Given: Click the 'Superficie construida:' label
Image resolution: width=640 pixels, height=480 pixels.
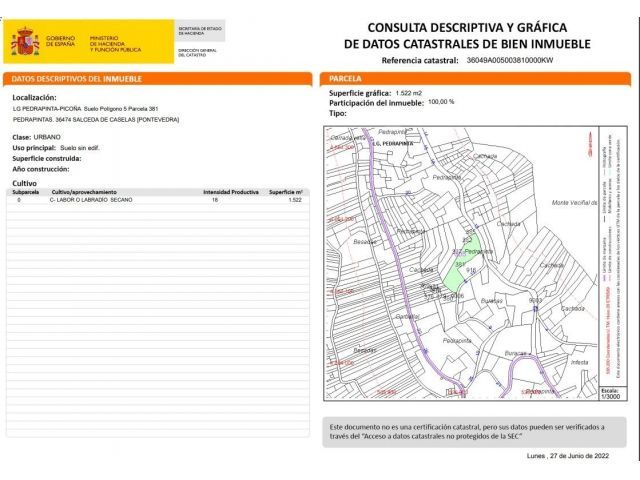Looking at the screenshot, I should (x=47, y=158).
